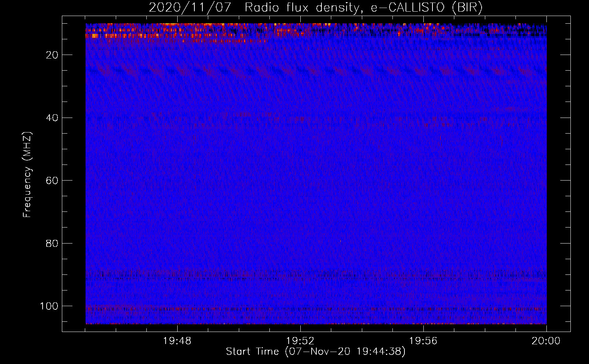Click the plot title '2020/11/07 Radio flux density, e-CALLISTO (BIR)'
589x364 pixels.
tap(316, 8)
